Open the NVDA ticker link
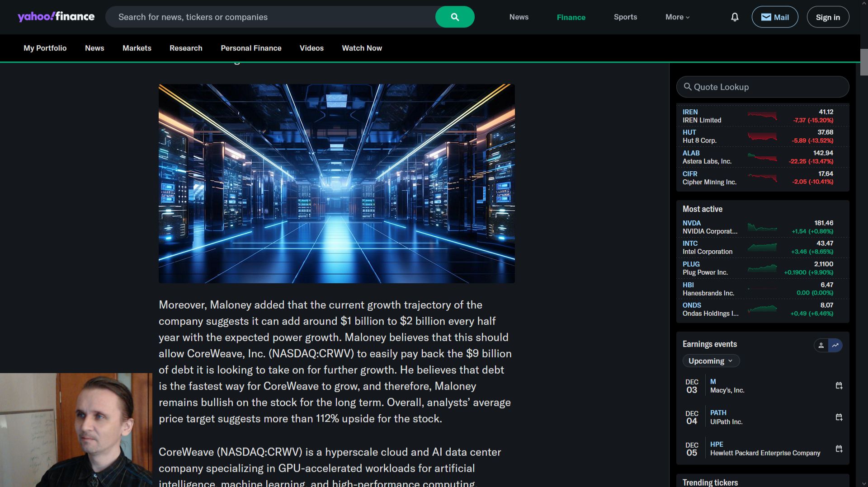Image resolution: width=868 pixels, height=487 pixels. point(691,223)
